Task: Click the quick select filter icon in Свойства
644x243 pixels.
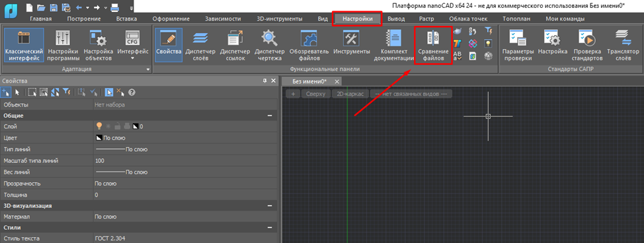Action: click(x=66, y=93)
